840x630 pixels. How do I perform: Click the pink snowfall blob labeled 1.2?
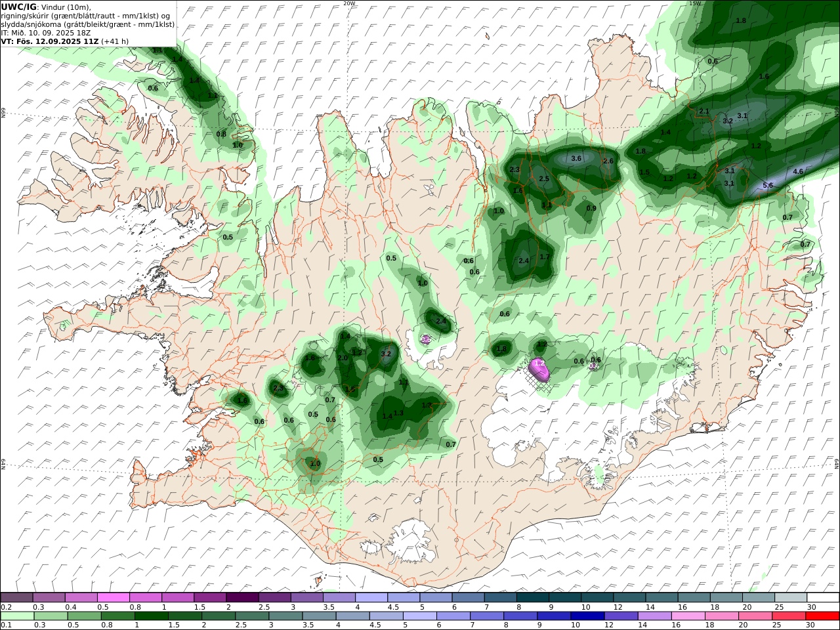539,369
